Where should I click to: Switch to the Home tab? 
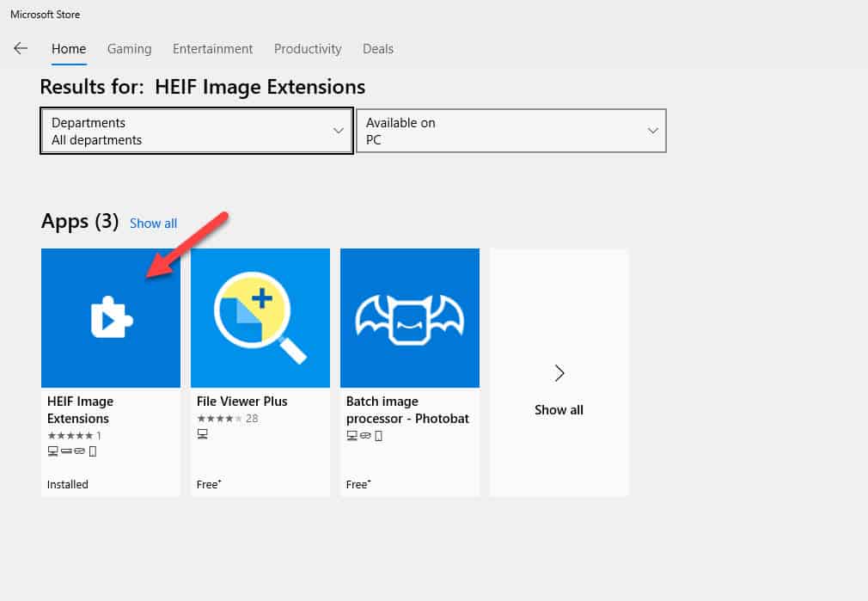tap(69, 49)
